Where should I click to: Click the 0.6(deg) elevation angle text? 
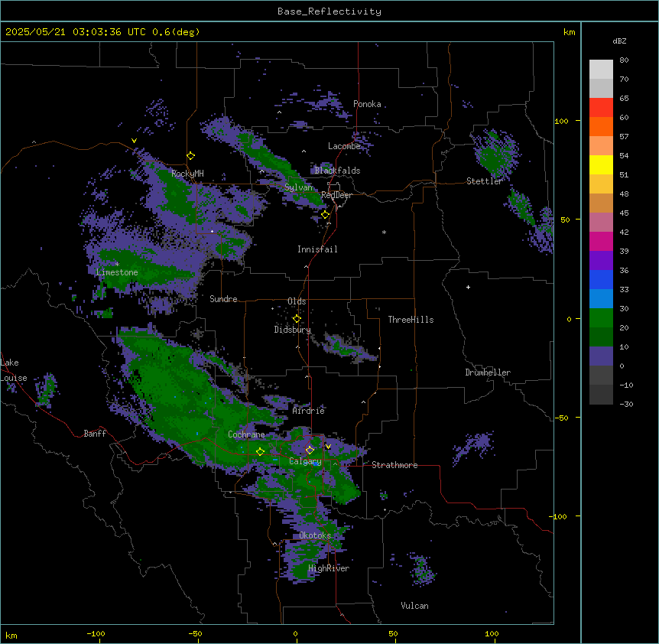click(176, 32)
